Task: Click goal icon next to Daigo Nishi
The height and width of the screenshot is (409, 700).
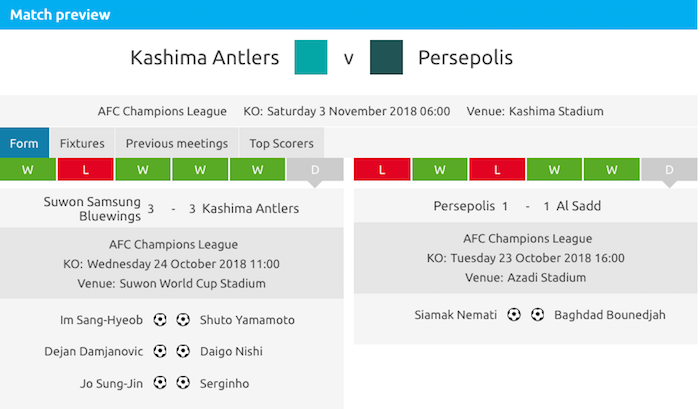Action: pos(183,351)
